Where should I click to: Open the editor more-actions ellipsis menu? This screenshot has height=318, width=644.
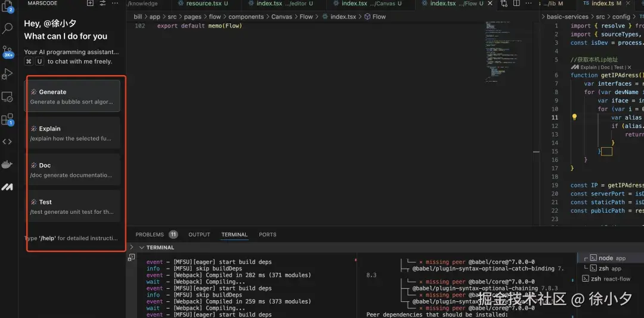click(529, 4)
